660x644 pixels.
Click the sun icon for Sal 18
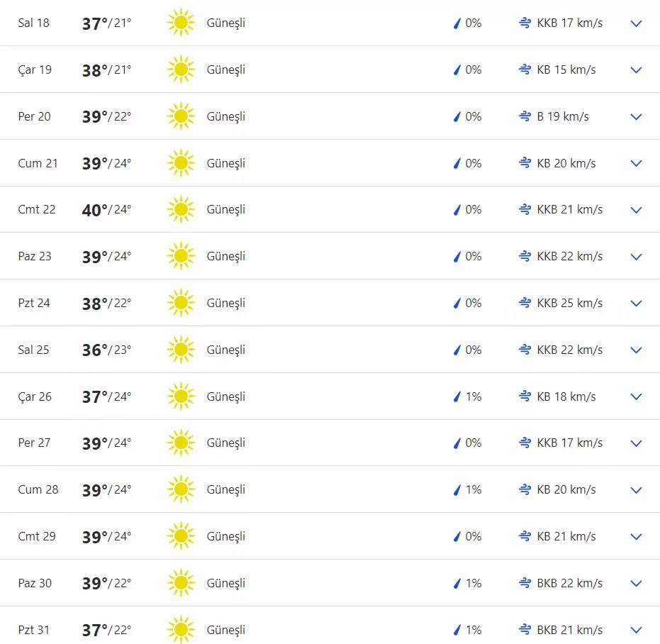click(181, 23)
